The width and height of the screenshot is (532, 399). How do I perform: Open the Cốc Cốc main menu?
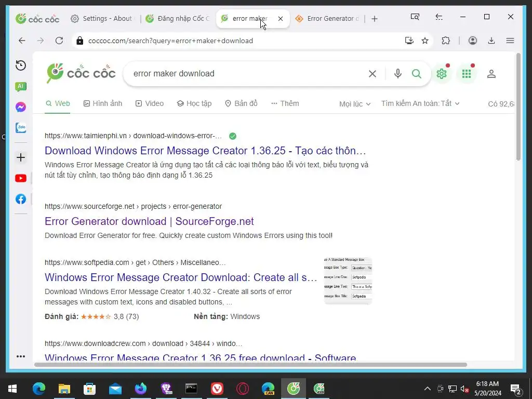pos(510,41)
